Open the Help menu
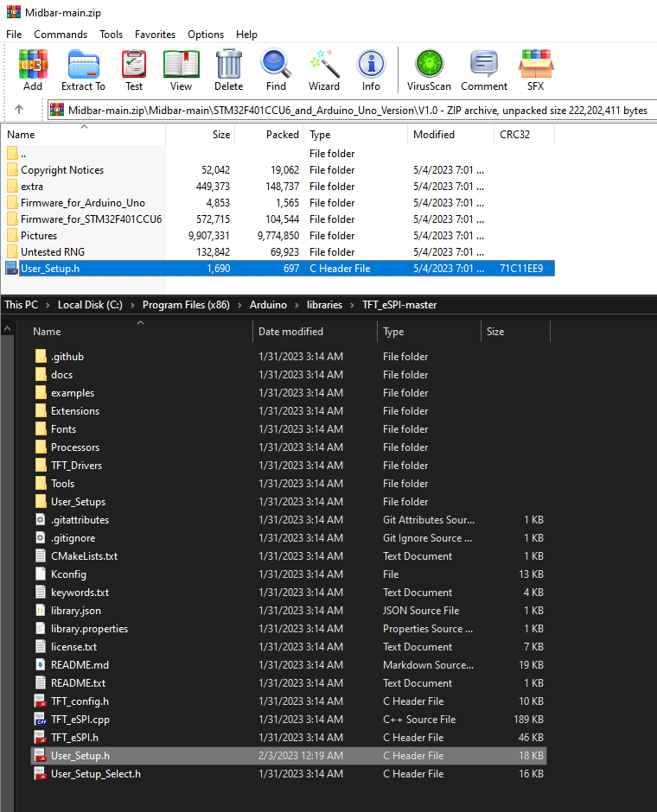 (x=246, y=35)
